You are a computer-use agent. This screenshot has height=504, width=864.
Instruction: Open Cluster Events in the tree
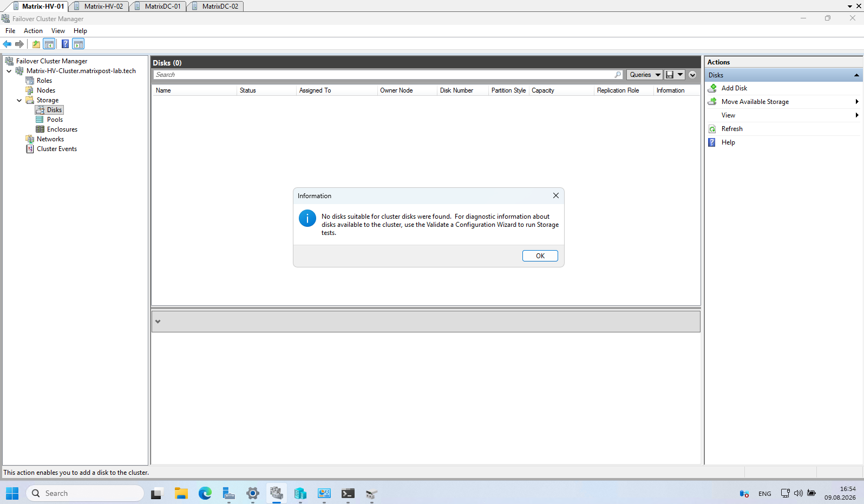(x=56, y=149)
